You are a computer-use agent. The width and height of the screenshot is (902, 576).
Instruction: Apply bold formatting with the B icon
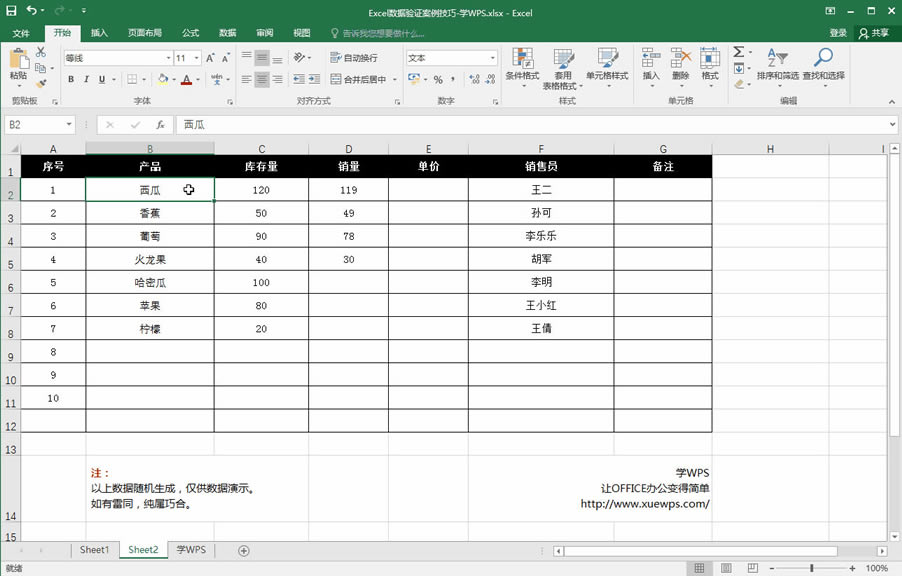[x=71, y=78]
